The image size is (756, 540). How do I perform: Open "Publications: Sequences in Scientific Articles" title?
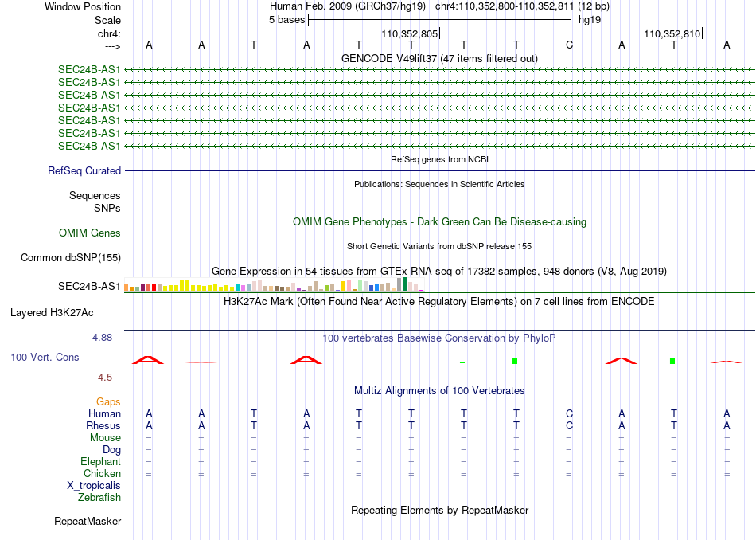click(x=439, y=184)
